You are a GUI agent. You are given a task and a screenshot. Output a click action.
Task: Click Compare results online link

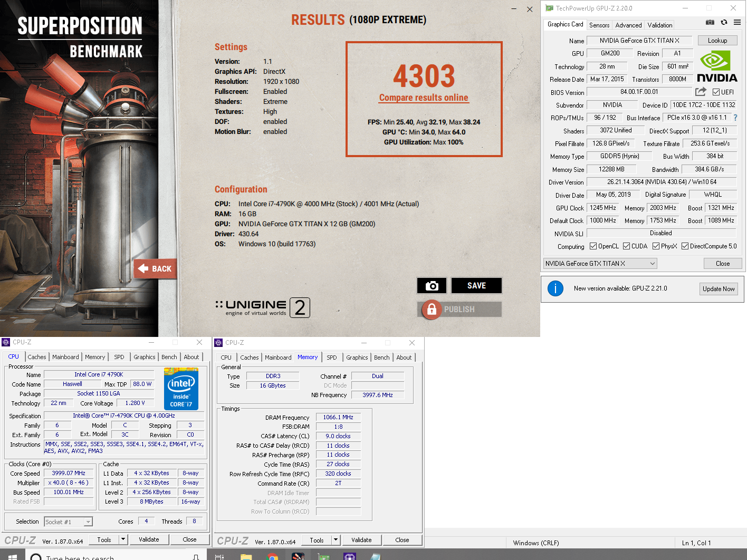pyautogui.click(x=424, y=98)
